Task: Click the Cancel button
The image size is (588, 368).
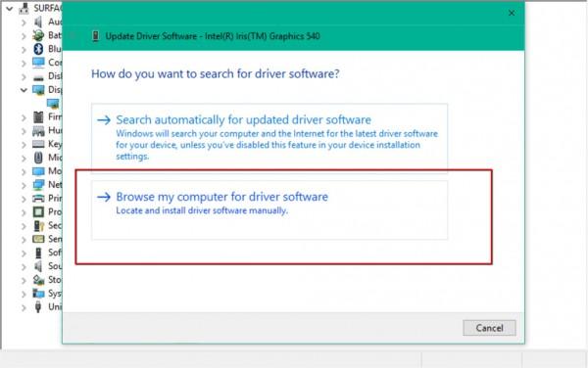Action: pyautogui.click(x=489, y=328)
